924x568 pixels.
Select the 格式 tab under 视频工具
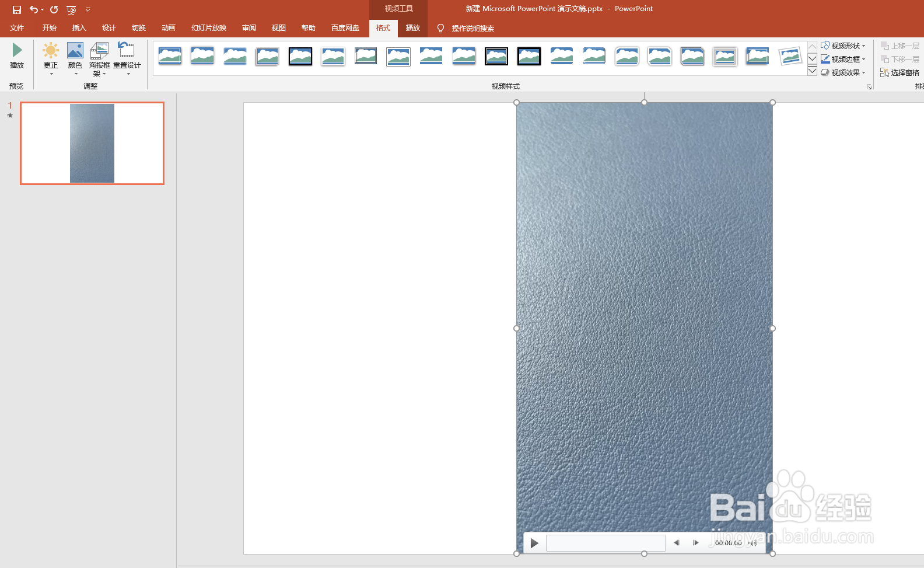(x=383, y=28)
